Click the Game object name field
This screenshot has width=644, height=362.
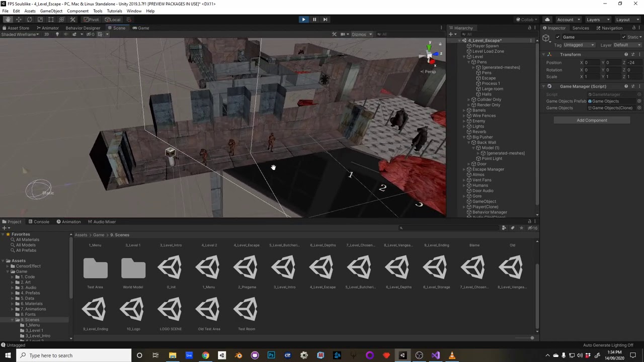pyautogui.click(x=591, y=37)
